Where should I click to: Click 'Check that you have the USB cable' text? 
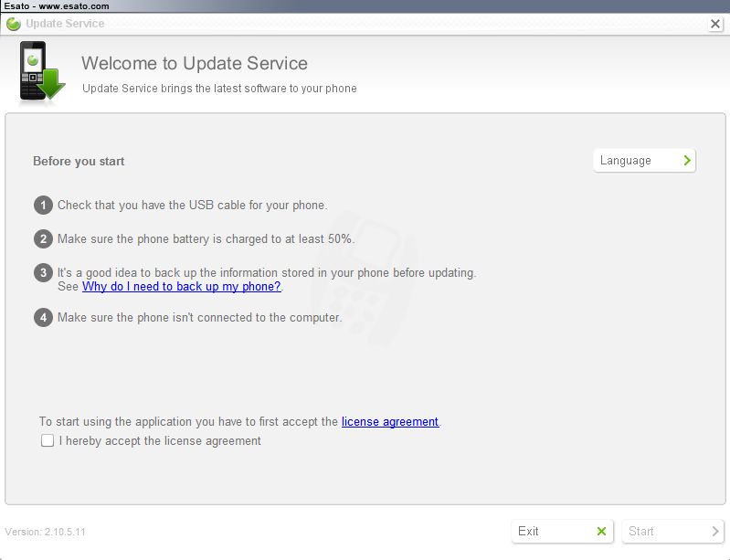click(x=192, y=206)
